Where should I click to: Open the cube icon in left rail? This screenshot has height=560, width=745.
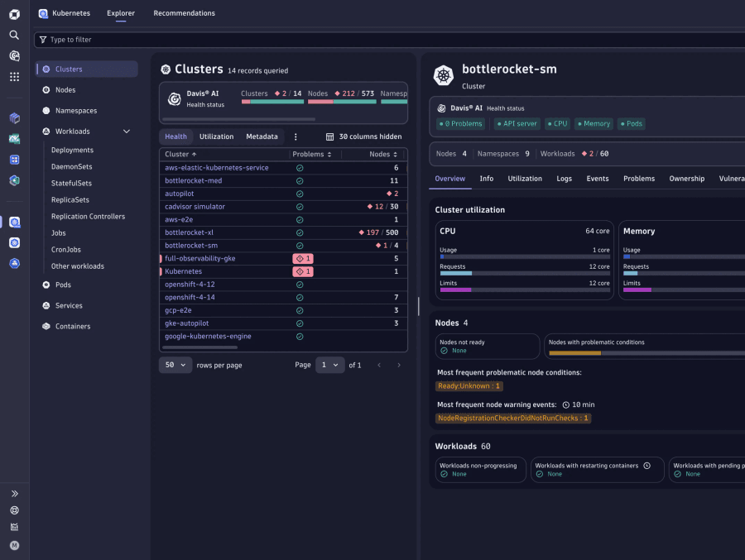pyautogui.click(x=14, y=117)
